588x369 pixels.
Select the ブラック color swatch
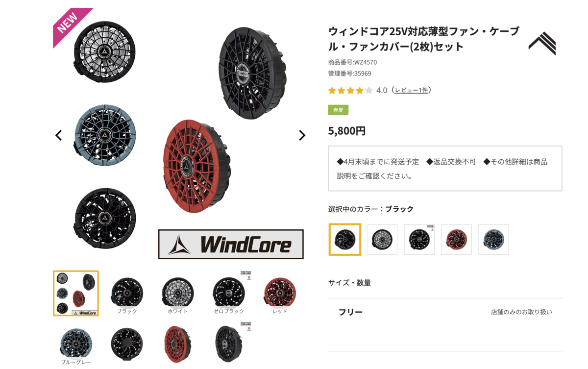point(345,240)
